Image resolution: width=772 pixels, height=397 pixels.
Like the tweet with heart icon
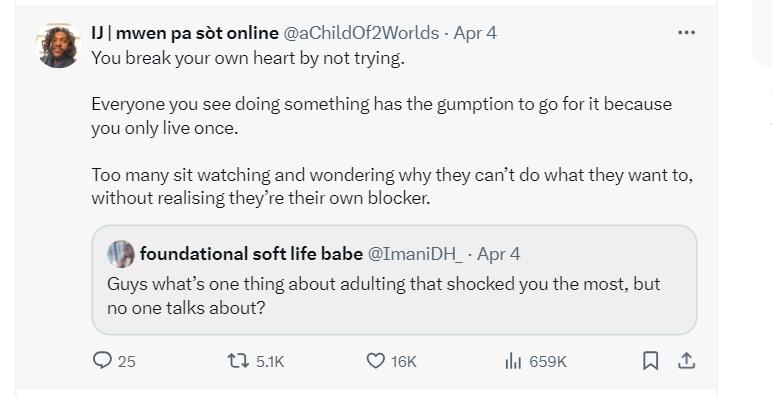pos(376,361)
